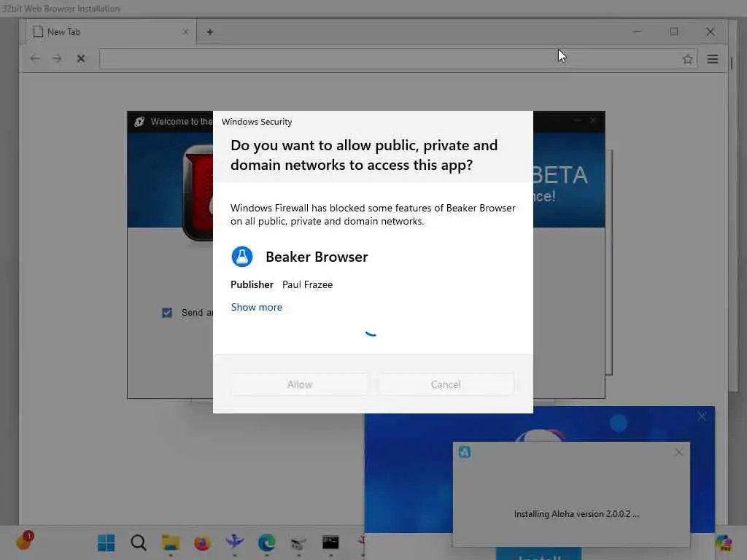Toggle the Send checkbox in the installer window
This screenshot has height=560, width=747.
(167, 312)
